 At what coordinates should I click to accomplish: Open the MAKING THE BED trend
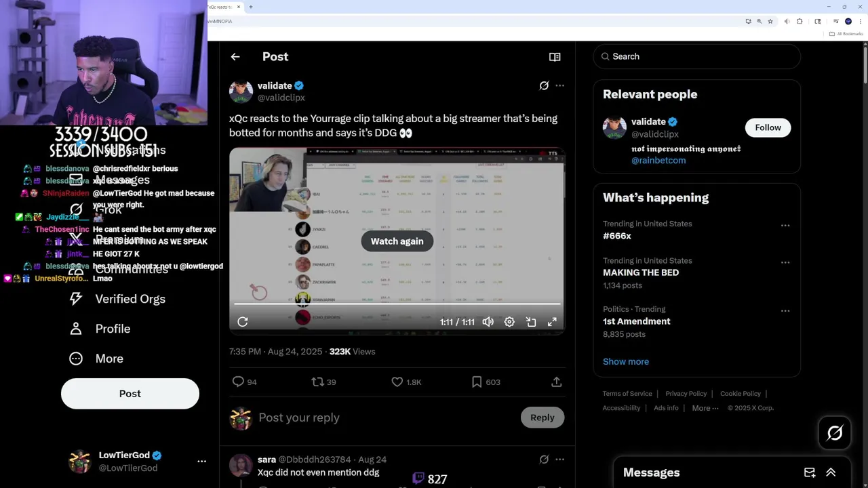click(641, 272)
